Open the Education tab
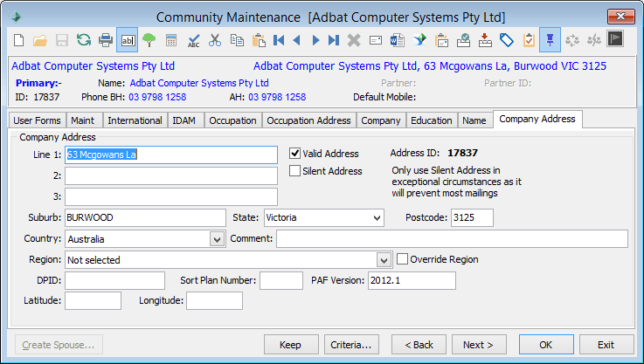 (x=432, y=120)
